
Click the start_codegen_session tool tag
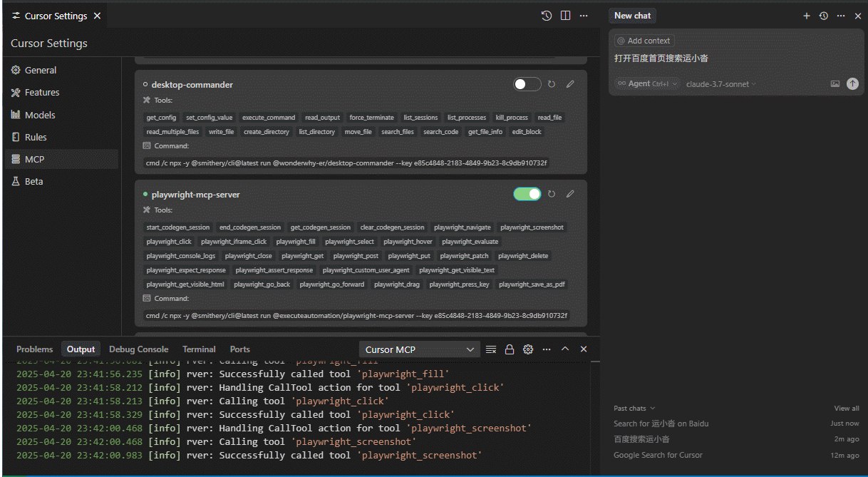point(178,227)
